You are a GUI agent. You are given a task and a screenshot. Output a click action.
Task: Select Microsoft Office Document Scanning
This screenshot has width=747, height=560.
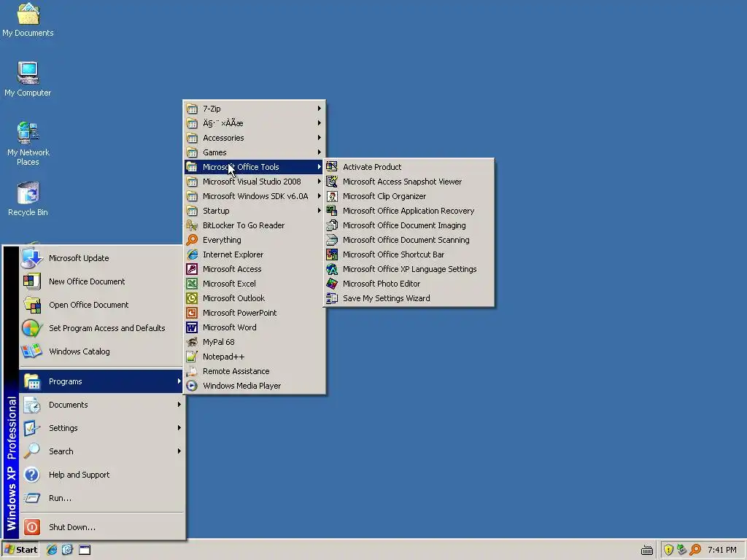(409, 240)
